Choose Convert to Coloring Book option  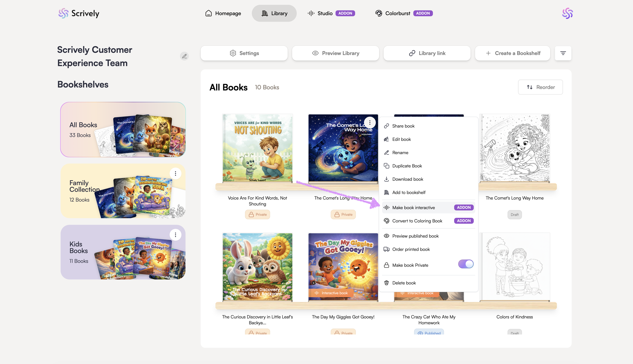(x=417, y=221)
